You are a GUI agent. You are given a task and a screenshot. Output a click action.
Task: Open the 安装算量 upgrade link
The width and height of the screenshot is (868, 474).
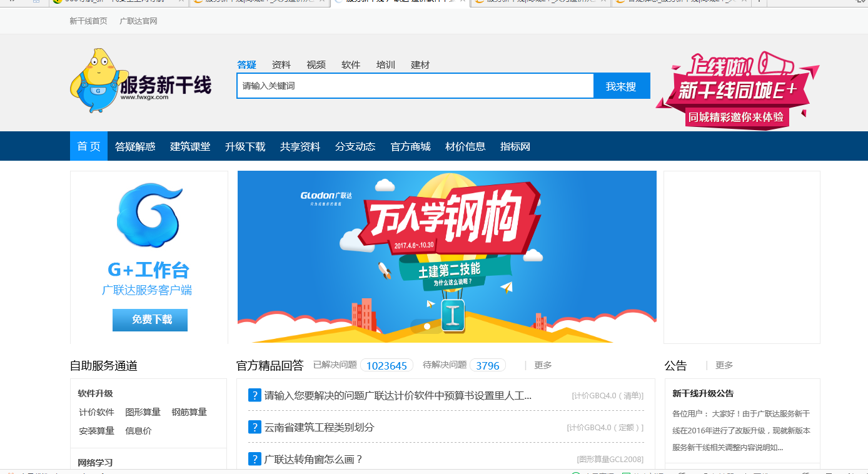click(96, 431)
